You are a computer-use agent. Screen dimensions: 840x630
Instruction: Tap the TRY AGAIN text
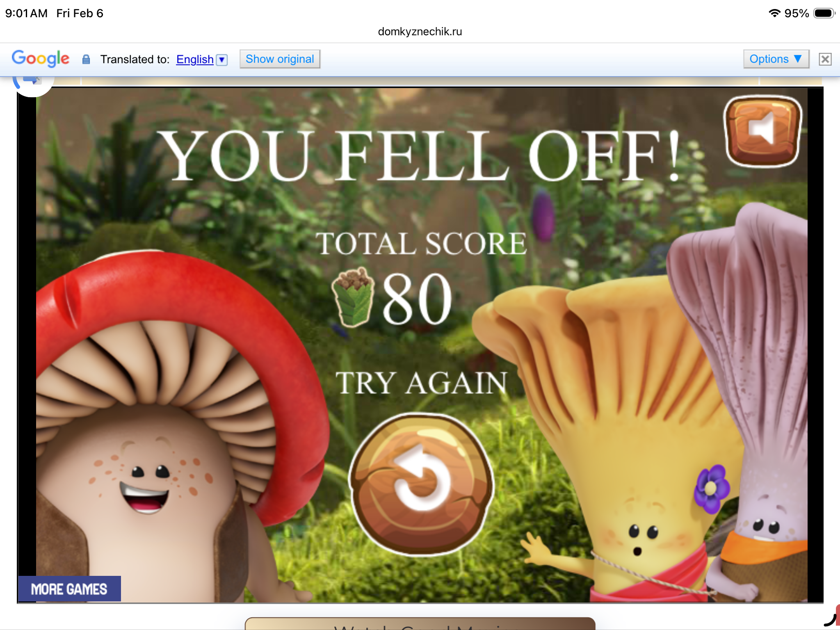[x=421, y=383]
